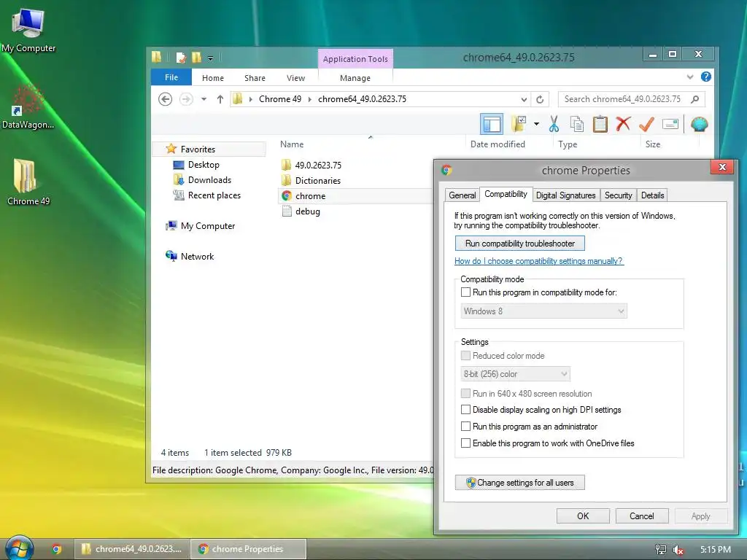Check Enable this program to work with OneDrive
747x560 pixels.
coord(465,443)
